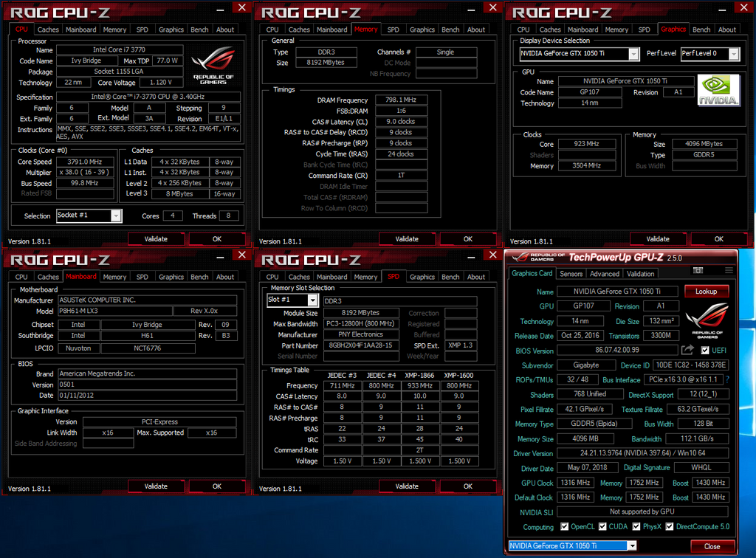The height and width of the screenshot is (558, 756).
Task: Click the NVIDIA logo in CPU-Z Graphics window
Action: (718, 90)
